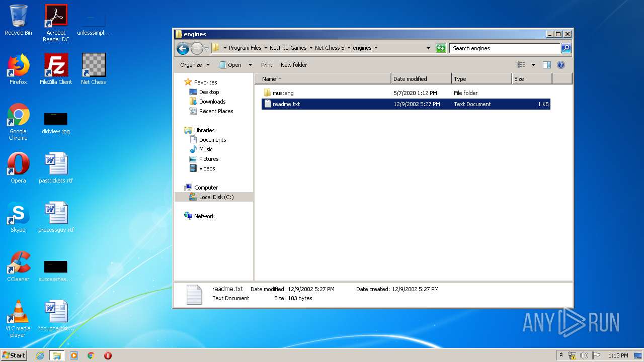The width and height of the screenshot is (644, 362).
Task: Click Print in the toolbar
Action: (267, 65)
